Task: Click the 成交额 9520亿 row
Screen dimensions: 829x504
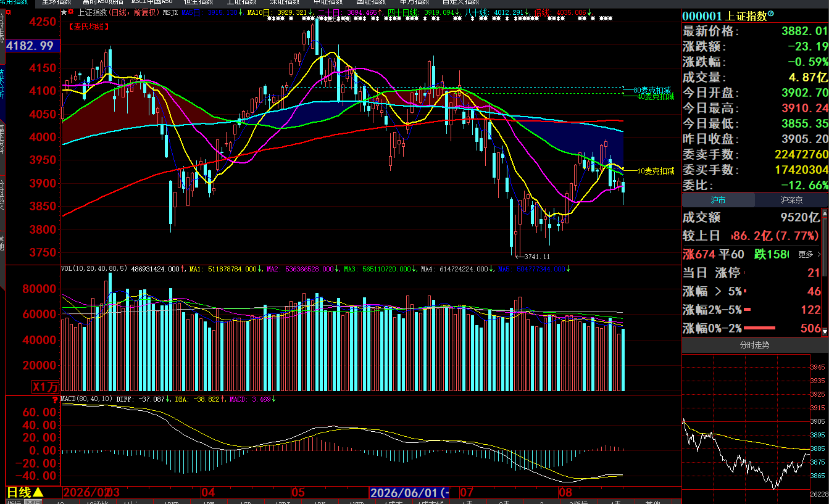Action: pyautogui.click(x=752, y=217)
